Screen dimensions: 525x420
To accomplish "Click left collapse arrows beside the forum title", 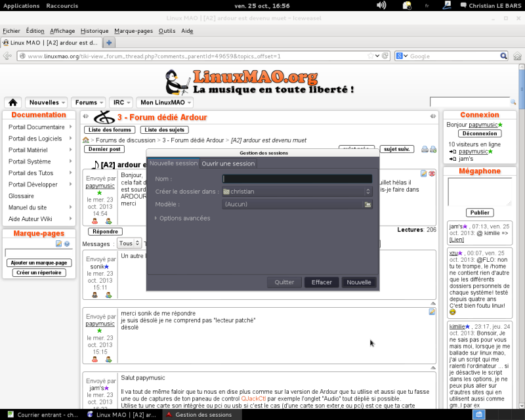I will tap(86, 116).
